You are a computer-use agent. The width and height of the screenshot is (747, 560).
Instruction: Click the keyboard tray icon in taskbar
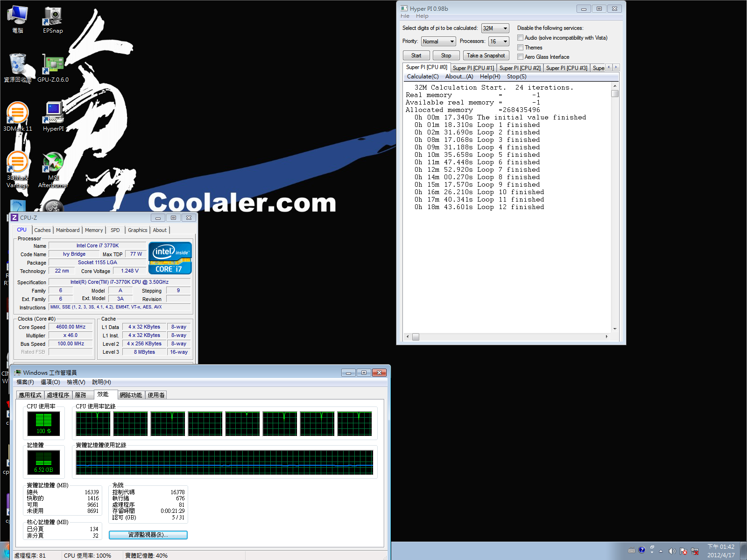tap(631, 551)
